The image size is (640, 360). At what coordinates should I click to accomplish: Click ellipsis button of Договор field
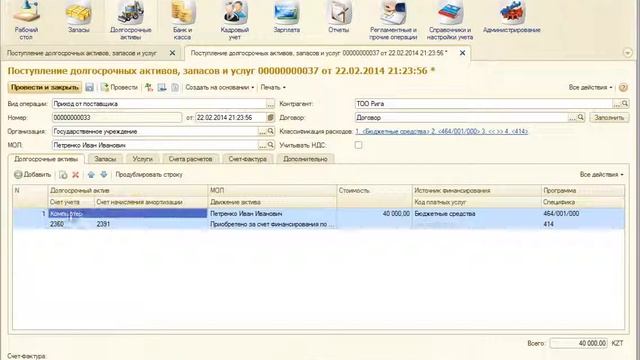pos(573,118)
